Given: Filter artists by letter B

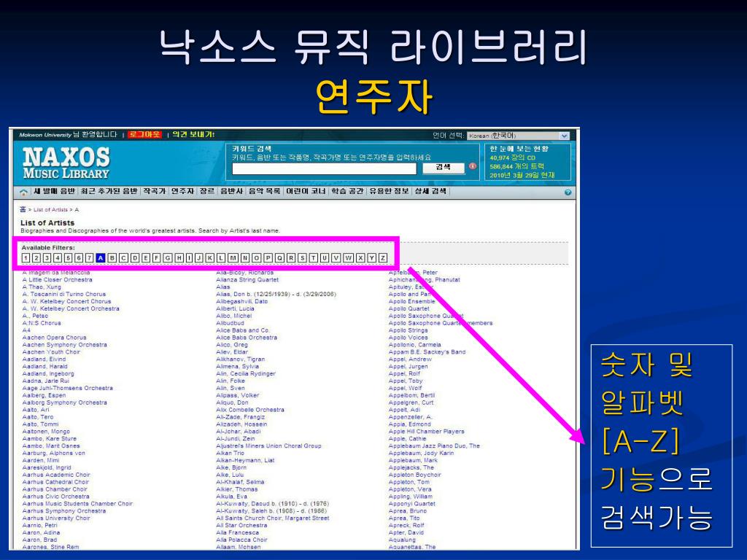Looking at the screenshot, I should point(112,258).
